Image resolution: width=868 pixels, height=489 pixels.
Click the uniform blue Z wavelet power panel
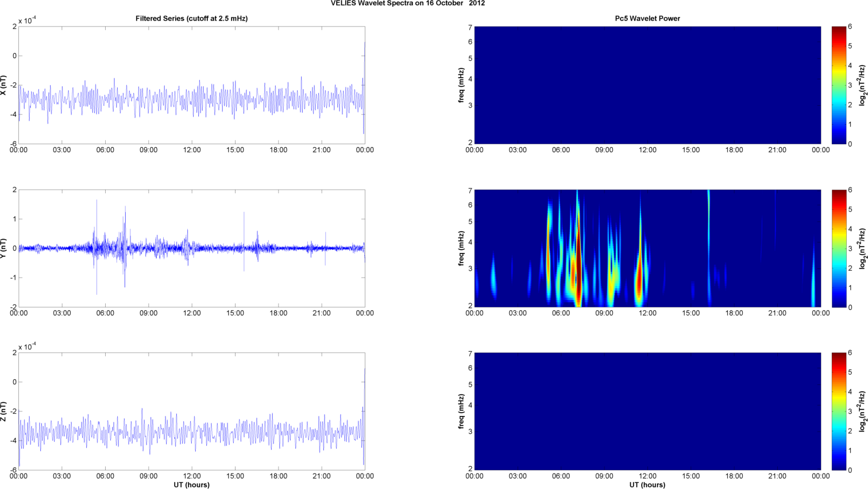[647, 411]
